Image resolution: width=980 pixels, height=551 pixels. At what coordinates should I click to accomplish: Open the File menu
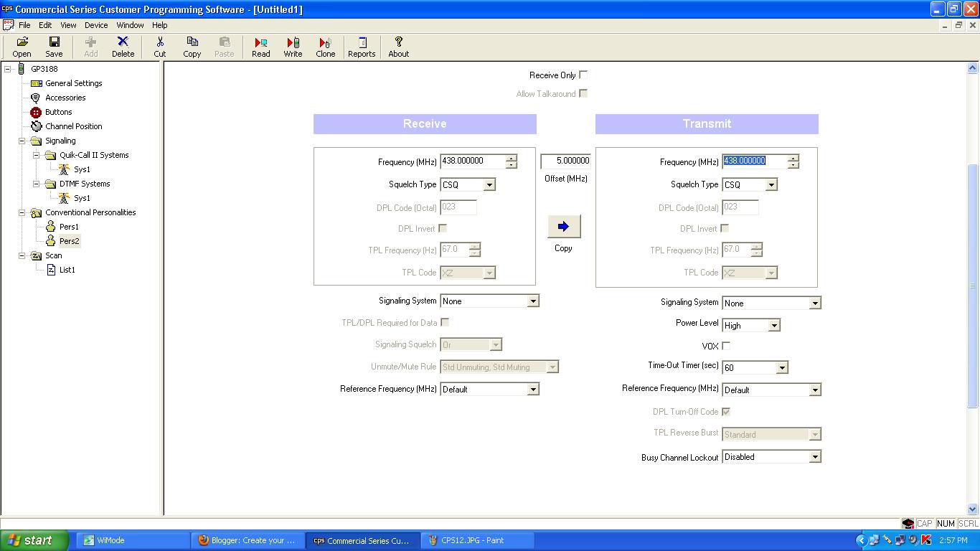[x=24, y=25]
